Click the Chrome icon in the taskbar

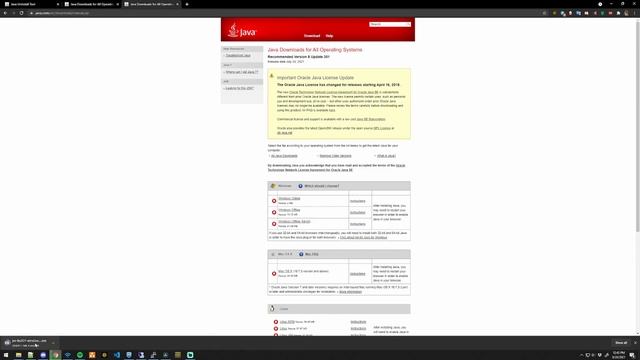coord(55,355)
